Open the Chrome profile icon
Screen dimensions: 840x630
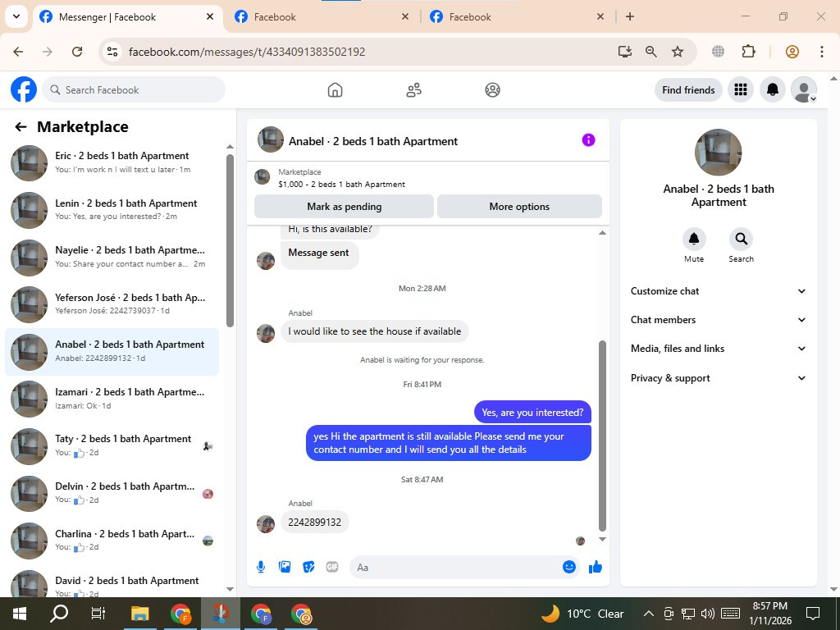click(792, 52)
